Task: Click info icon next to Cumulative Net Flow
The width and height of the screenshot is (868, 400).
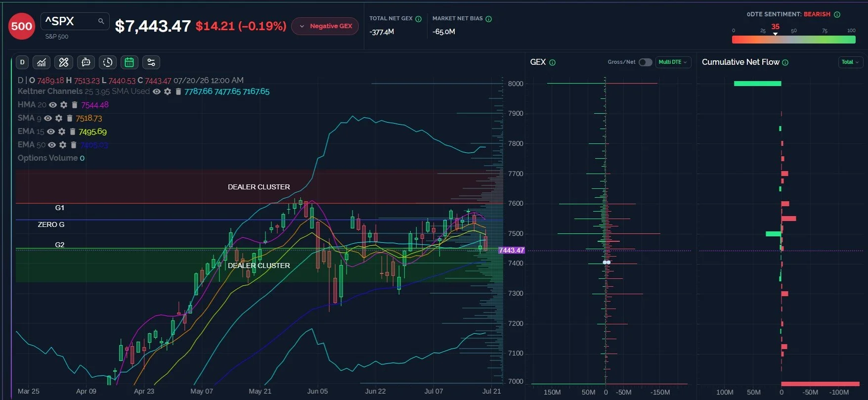Action: [785, 62]
